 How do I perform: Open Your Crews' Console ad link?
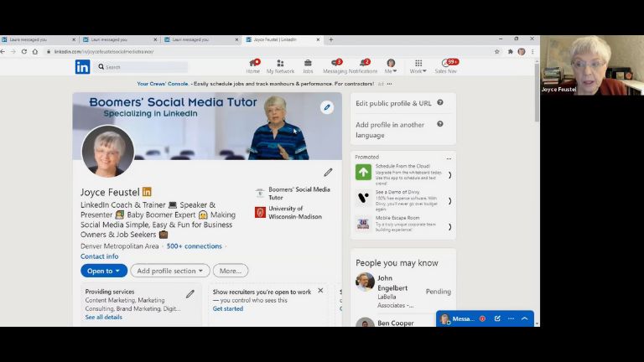point(163,84)
